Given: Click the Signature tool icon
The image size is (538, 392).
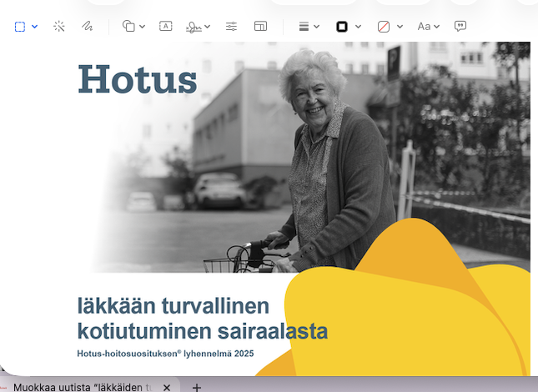Looking at the screenshot, I should tap(194, 27).
